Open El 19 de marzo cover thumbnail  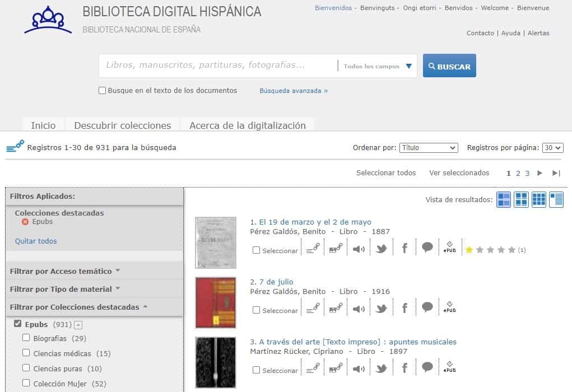pyautogui.click(x=216, y=243)
